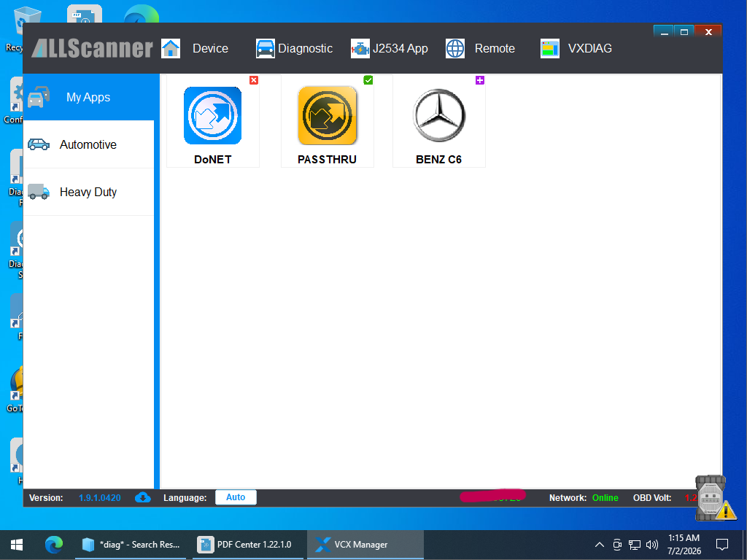Screen dimensions: 747x560
Task: Click version number 1.9.1.0420
Action: (x=99, y=497)
